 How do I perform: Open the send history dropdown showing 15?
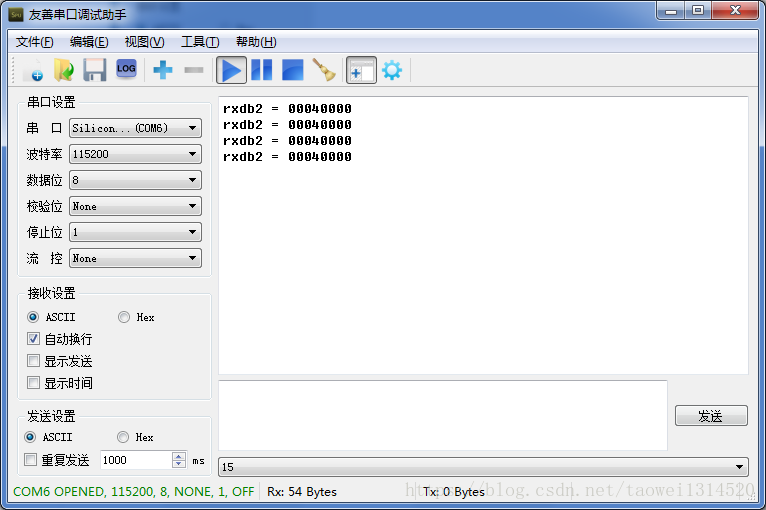pos(483,467)
